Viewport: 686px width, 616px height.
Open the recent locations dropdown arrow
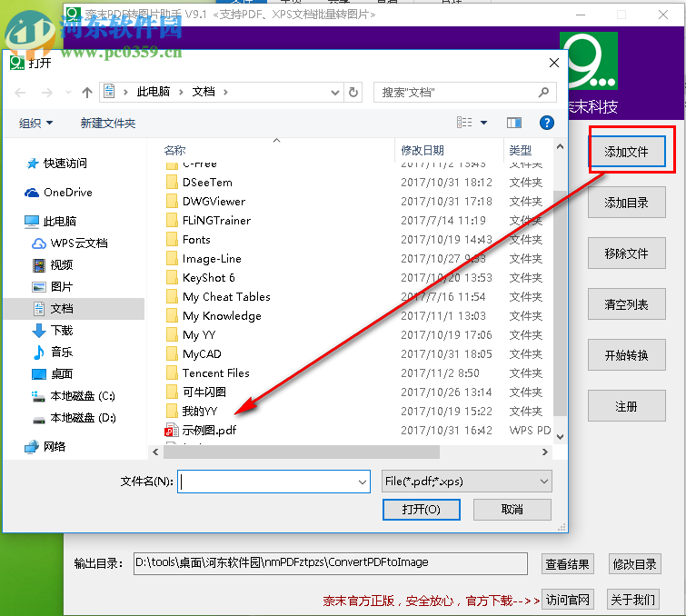[68, 93]
